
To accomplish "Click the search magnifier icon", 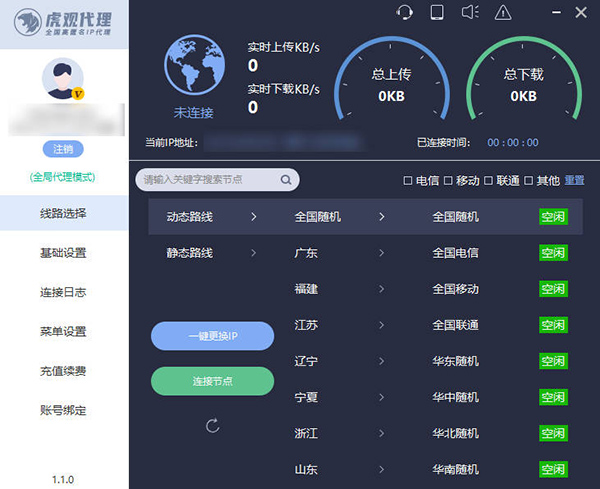I will (285, 180).
